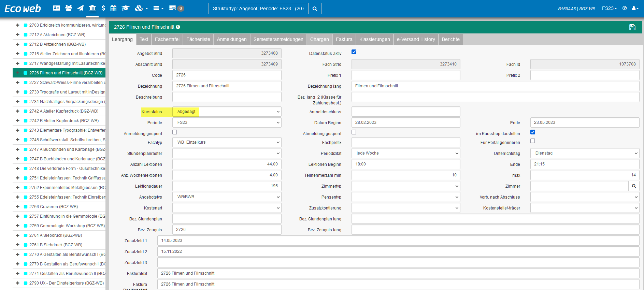Click the Lektionen Beginn field 18:00
This screenshot has height=290, width=644.
point(406,164)
